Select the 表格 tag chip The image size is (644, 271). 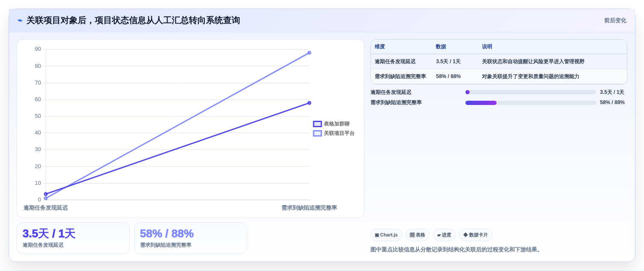[418, 235]
